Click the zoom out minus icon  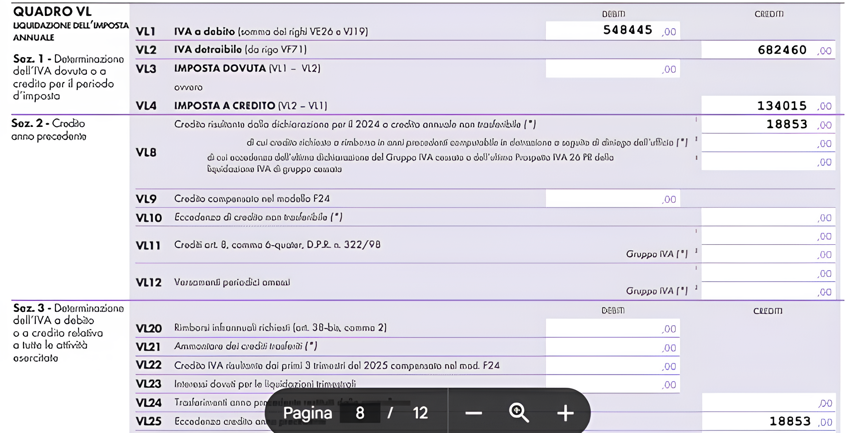[474, 413]
